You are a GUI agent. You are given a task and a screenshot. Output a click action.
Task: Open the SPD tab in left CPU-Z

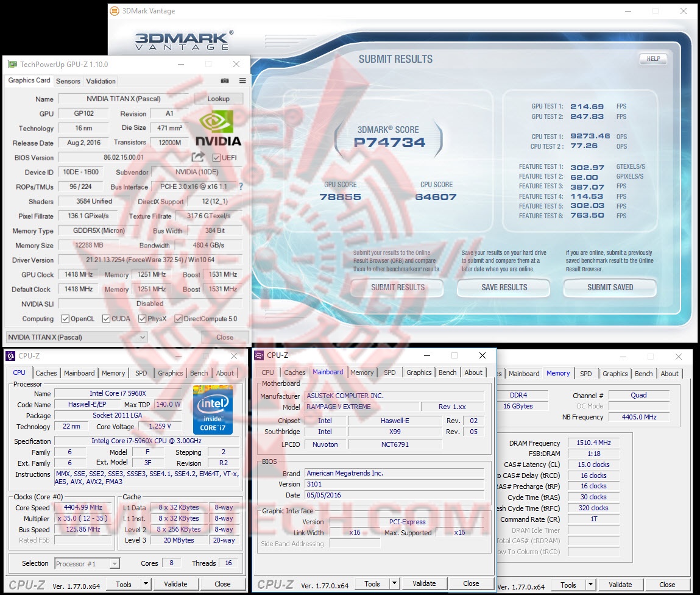(x=141, y=373)
